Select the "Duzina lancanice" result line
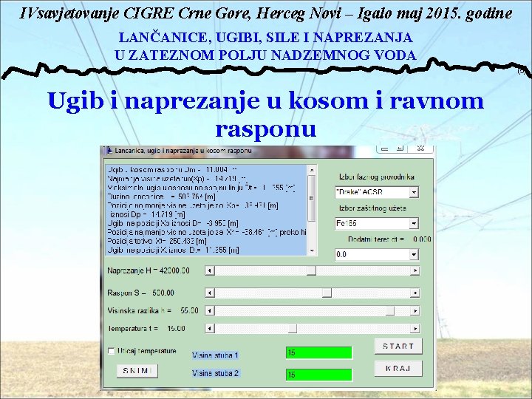The image size is (532, 399). tap(162, 197)
